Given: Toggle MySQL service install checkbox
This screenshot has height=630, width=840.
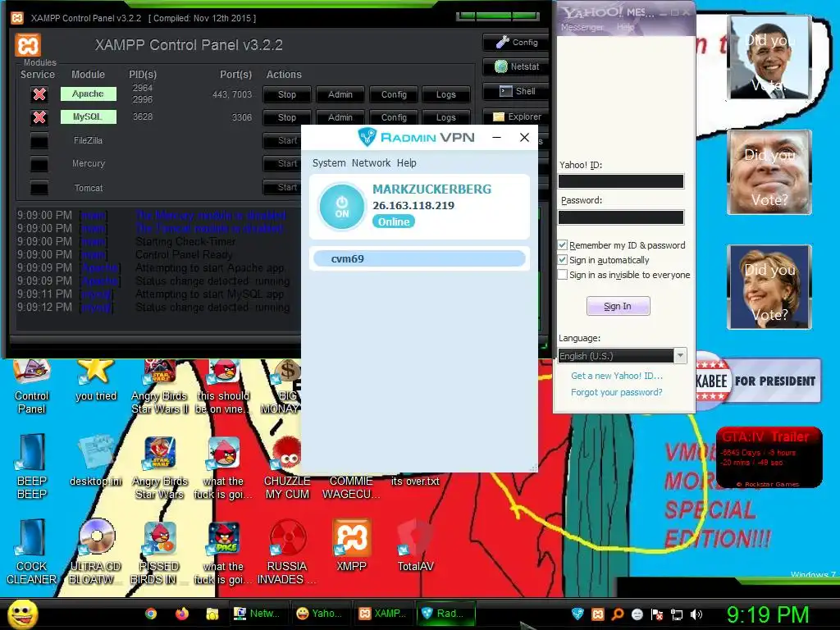Looking at the screenshot, I should coord(39,117).
